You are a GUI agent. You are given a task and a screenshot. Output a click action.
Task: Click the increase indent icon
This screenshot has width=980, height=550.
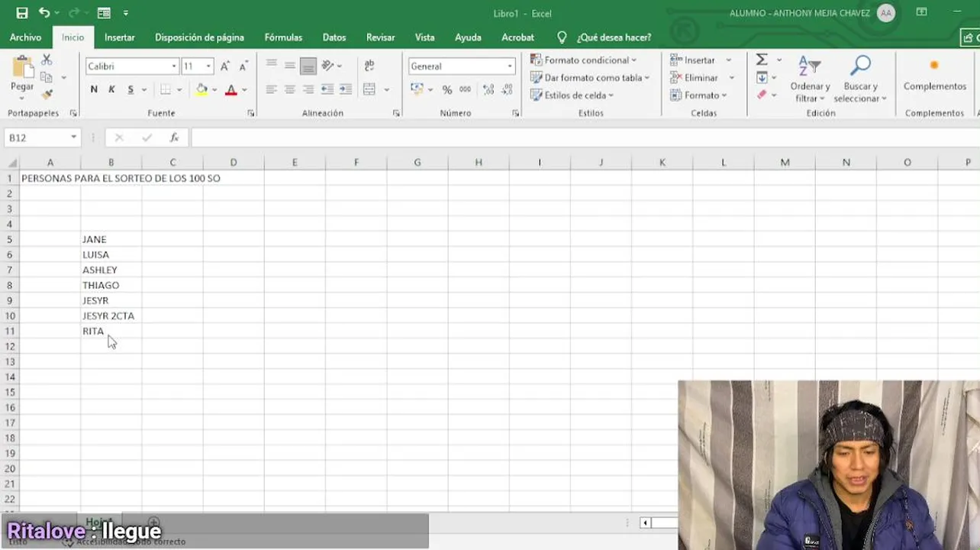click(346, 89)
